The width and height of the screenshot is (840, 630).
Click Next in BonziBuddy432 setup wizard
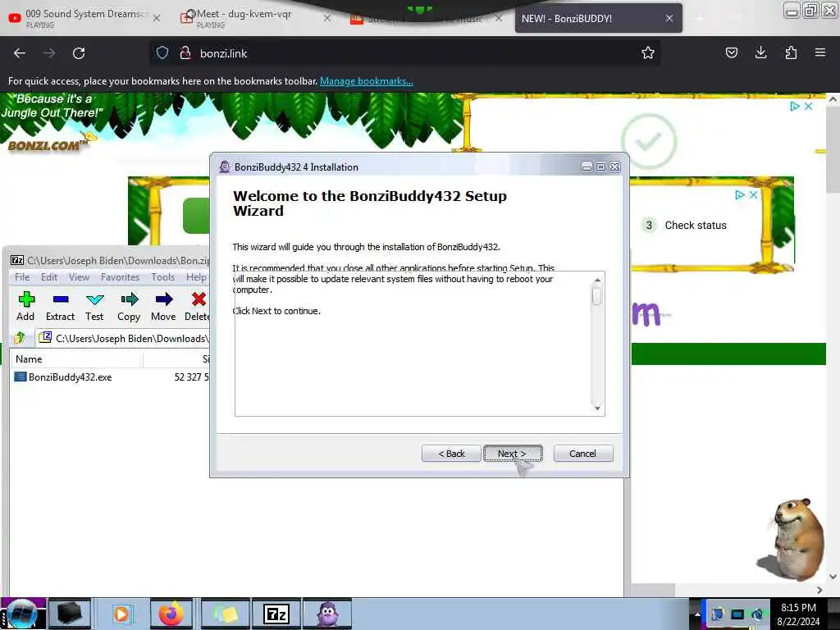tap(513, 453)
